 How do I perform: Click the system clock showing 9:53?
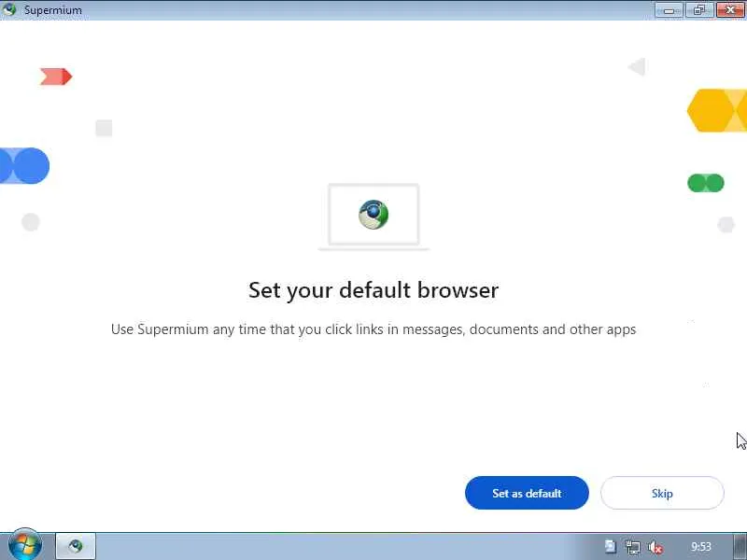[701, 547]
